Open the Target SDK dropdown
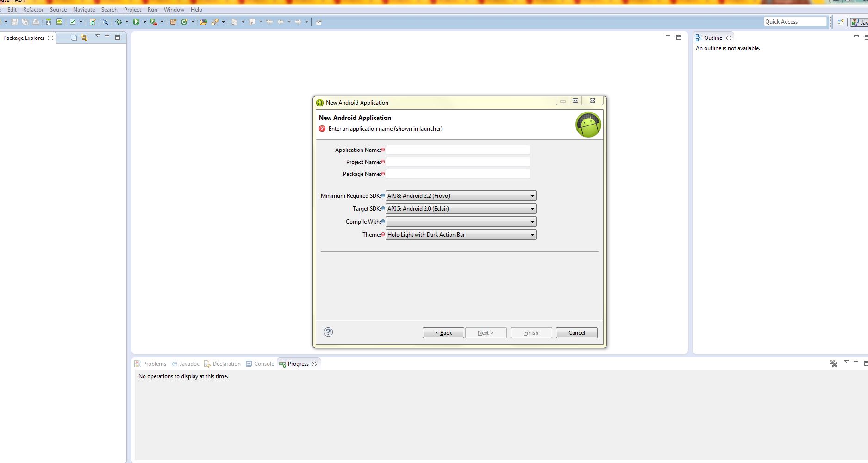This screenshot has height=463, width=868. point(461,209)
